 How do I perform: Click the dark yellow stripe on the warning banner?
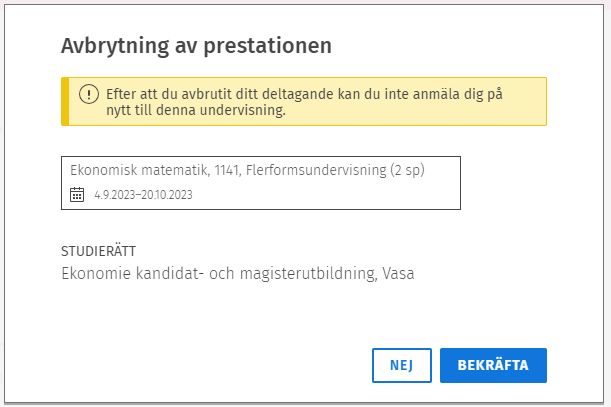point(65,102)
